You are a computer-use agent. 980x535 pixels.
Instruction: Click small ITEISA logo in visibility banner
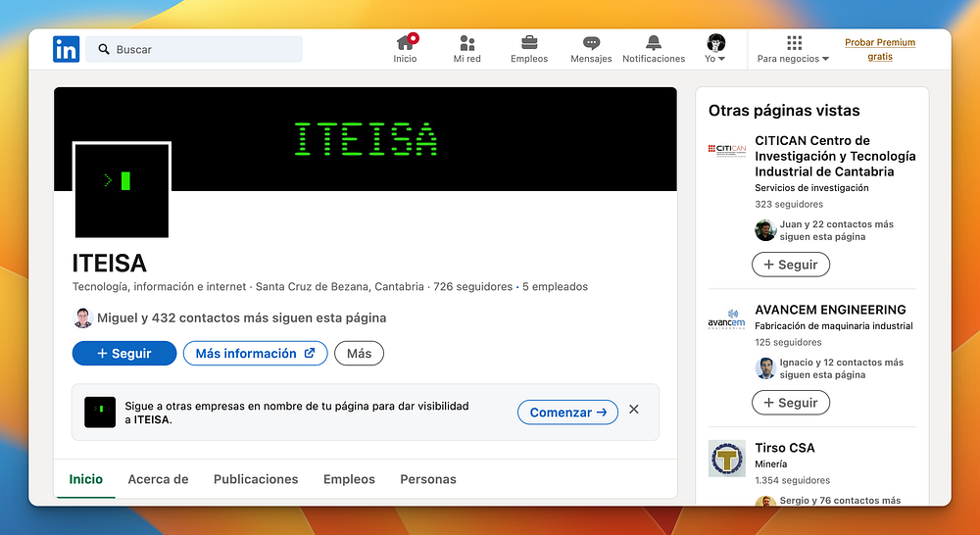coord(100,412)
